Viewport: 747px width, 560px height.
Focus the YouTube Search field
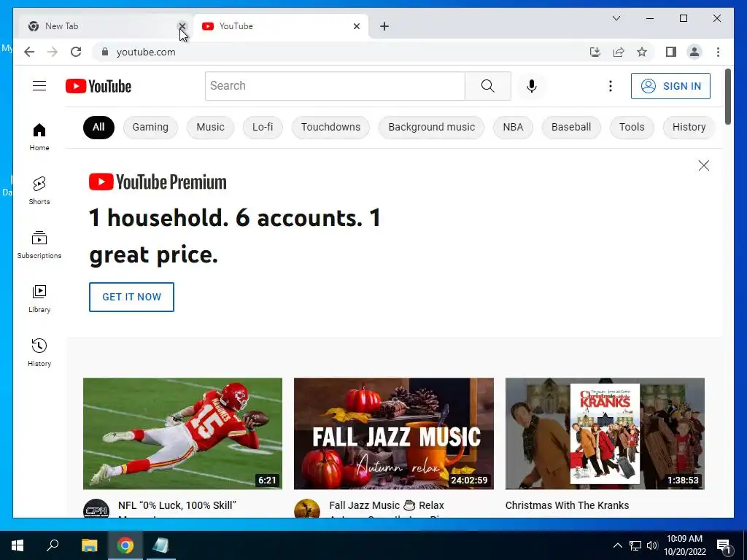335,86
